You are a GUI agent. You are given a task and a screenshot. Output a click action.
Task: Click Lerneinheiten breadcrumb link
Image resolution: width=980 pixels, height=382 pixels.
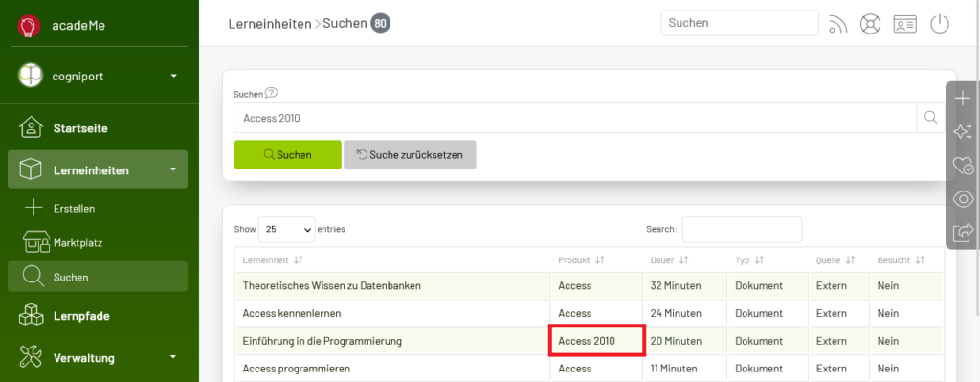(x=270, y=24)
